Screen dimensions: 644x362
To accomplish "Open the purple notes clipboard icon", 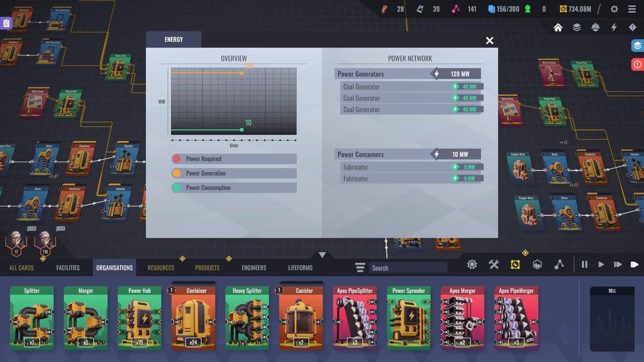I will [6, 23].
